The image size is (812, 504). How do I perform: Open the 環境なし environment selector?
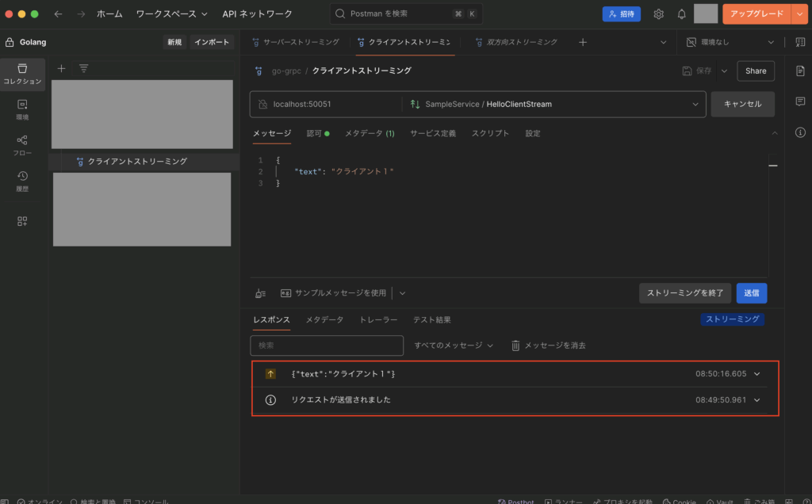730,43
